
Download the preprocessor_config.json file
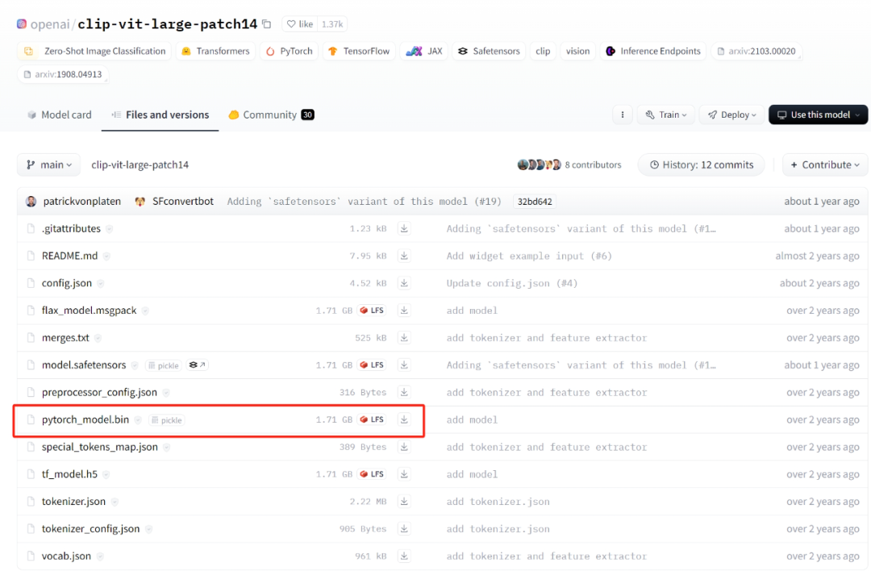pyautogui.click(x=404, y=392)
